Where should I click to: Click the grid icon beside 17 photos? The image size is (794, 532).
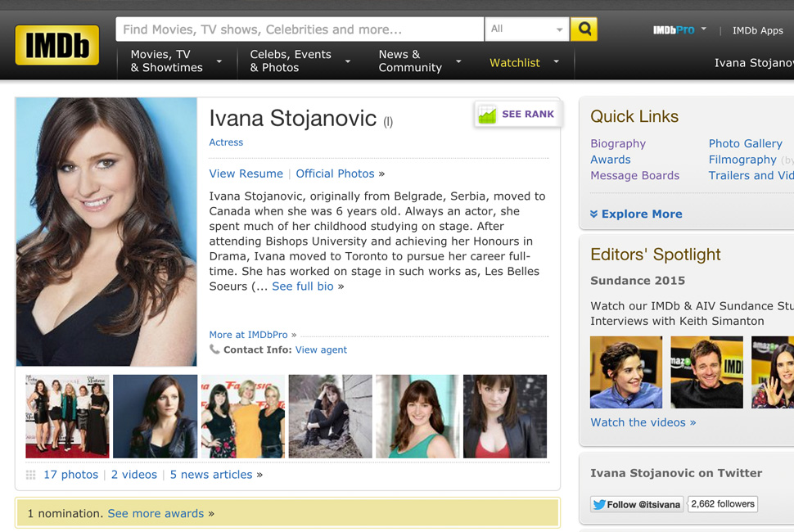pyautogui.click(x=31, y=475)
